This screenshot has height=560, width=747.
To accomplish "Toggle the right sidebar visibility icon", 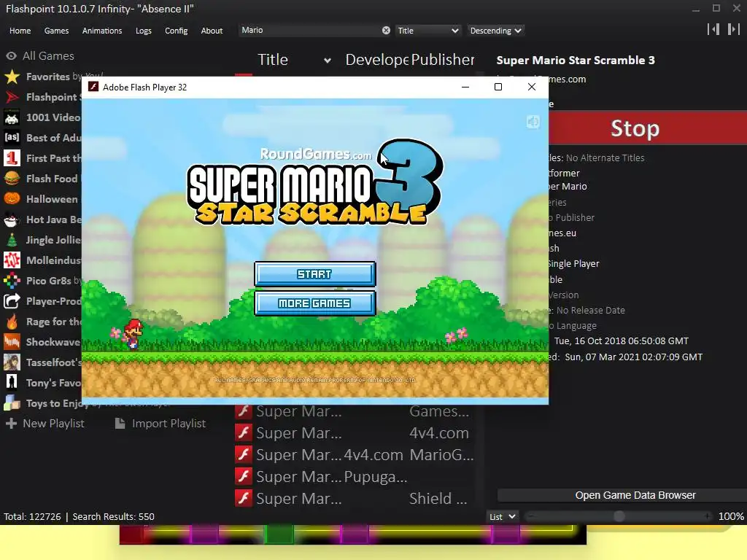I will [x=734, y=29].
